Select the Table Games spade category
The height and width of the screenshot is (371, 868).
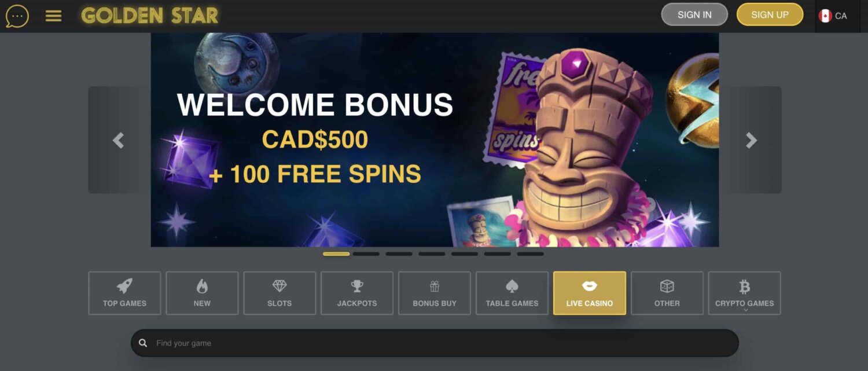tap(512, 293)
